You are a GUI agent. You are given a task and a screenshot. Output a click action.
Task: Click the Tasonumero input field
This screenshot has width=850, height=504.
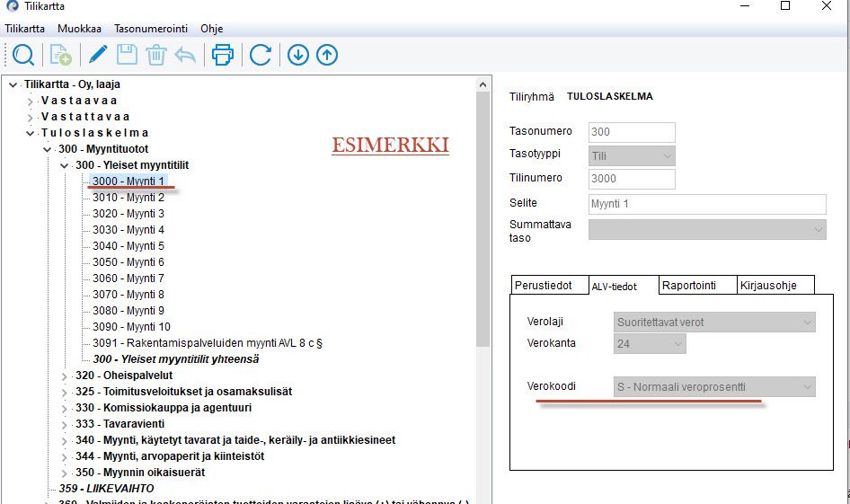coord(632,132)
